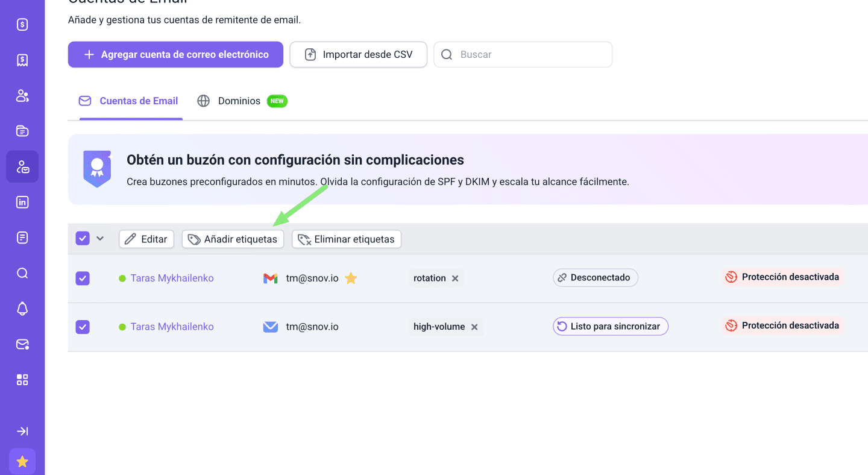
Task: Expand the selection dropdown chevron
Action: tap(100, 239)
